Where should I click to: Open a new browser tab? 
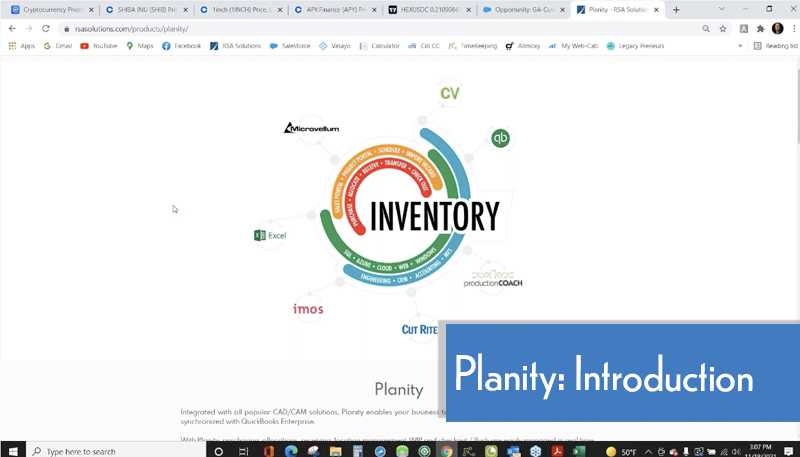point(676,10)
